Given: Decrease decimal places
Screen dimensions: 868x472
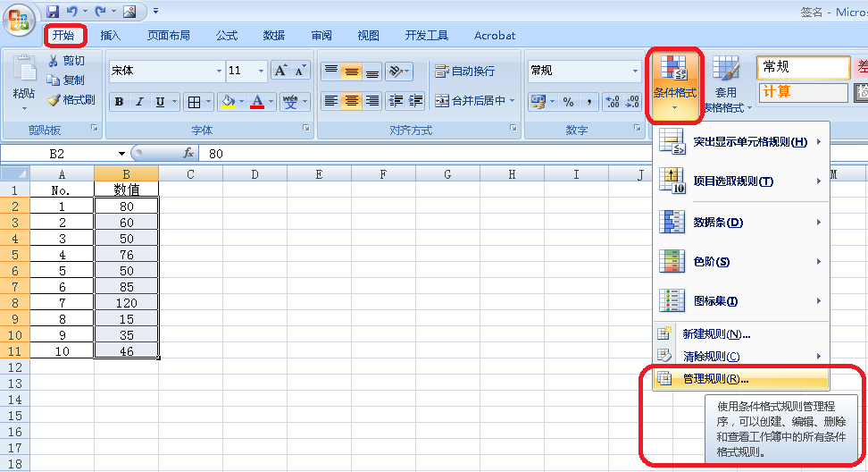Looking at the screenshot, I should click(632, 102).
